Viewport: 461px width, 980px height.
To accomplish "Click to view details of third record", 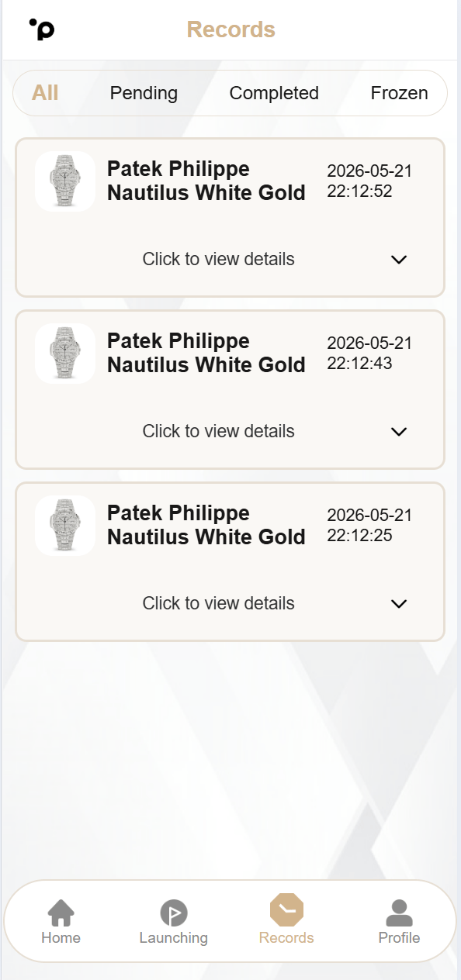I will coord(218,603).
